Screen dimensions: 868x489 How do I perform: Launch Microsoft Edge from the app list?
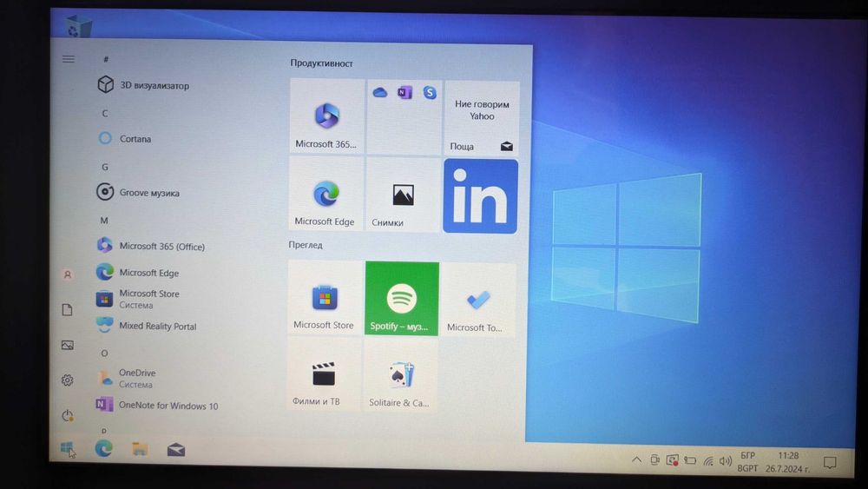coord(137,273)
